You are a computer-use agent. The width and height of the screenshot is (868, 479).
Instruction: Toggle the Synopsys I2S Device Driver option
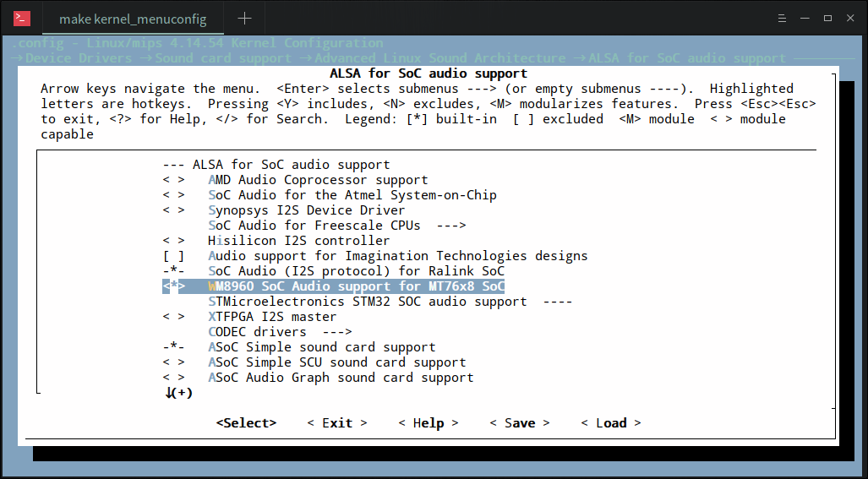(x=283, y=210)
